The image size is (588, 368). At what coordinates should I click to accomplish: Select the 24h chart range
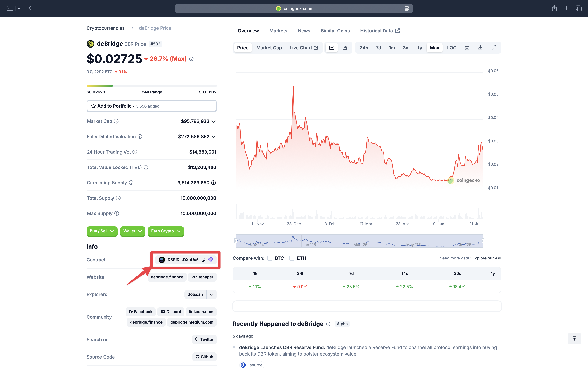pos(364,48)
